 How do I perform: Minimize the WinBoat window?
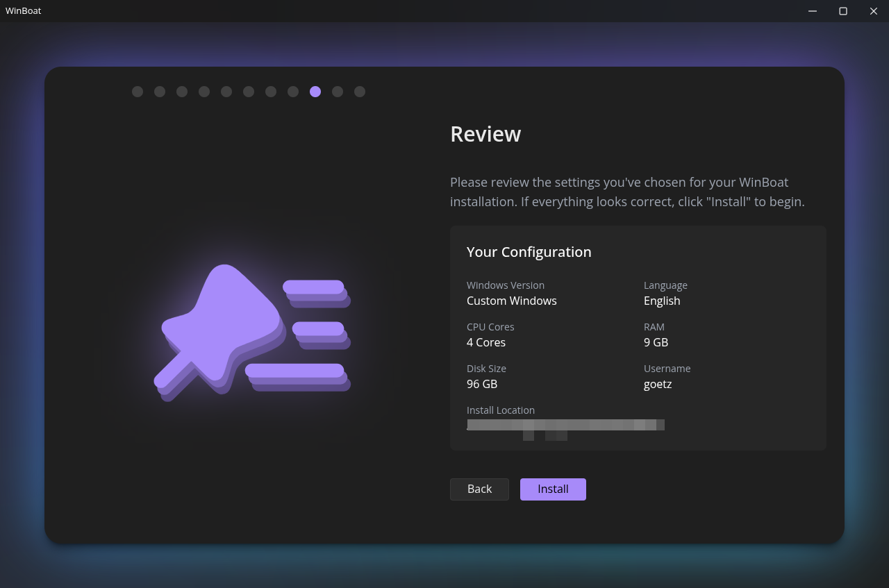pos(813,11)
